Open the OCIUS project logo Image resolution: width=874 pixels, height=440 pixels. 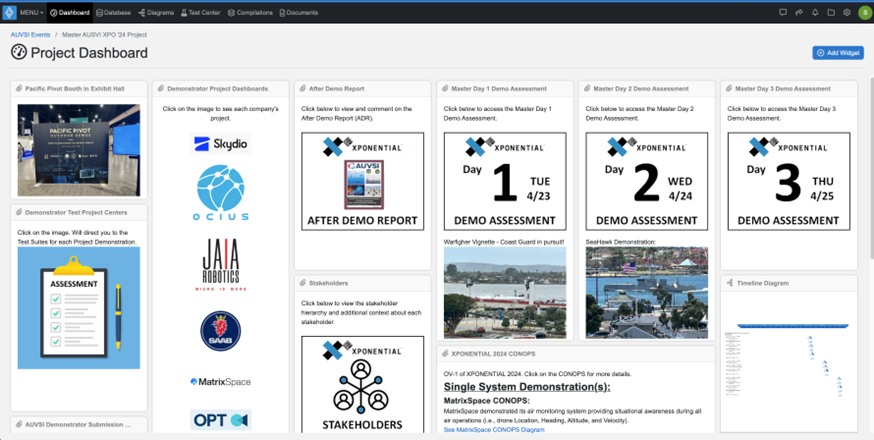point(221,194)
